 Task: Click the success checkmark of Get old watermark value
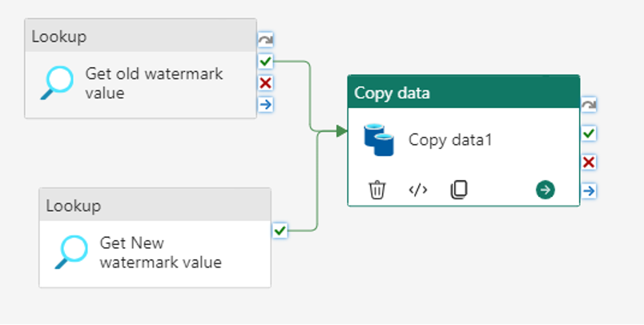266,62
